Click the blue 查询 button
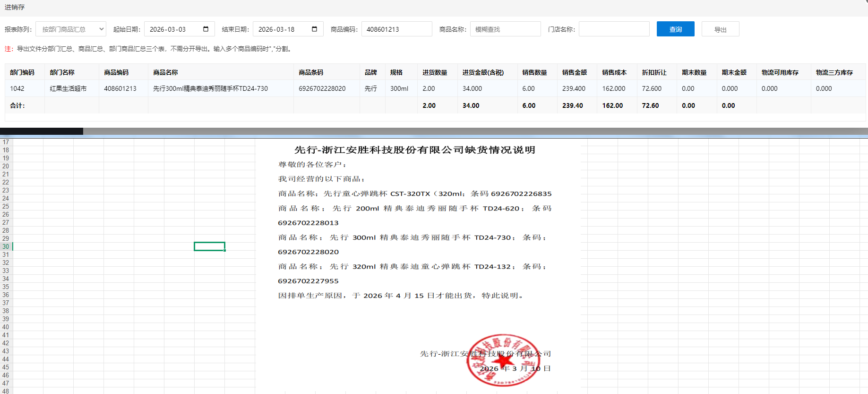The height and width of the screenshot is (394, 868). pos(675,29)
